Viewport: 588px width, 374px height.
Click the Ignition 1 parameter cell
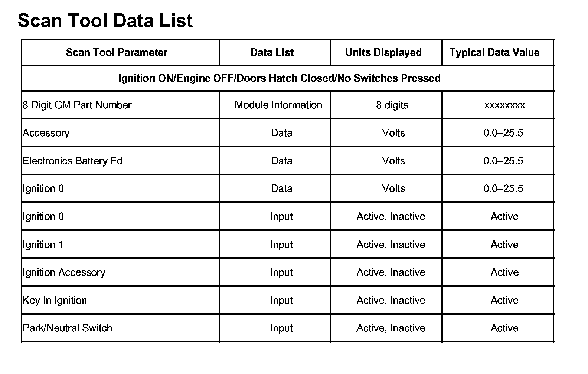[x=43, y=245]
